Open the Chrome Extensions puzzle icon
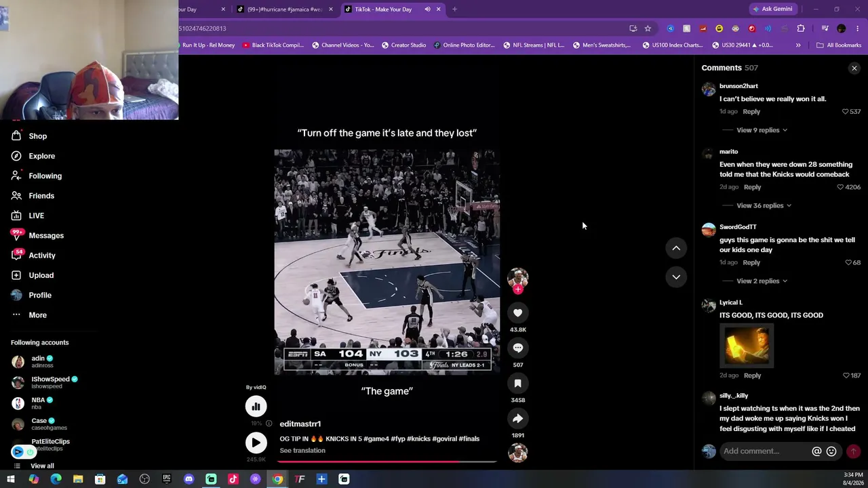 801,28
